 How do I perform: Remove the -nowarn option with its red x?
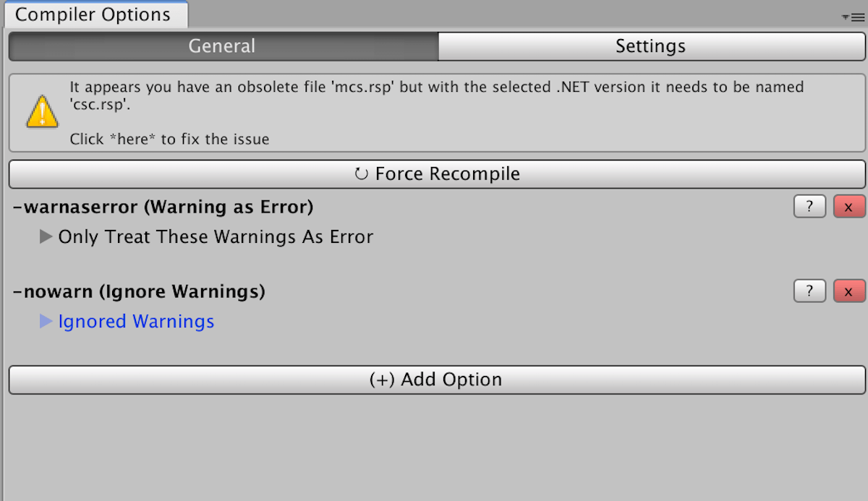click(x=848, y=291)
